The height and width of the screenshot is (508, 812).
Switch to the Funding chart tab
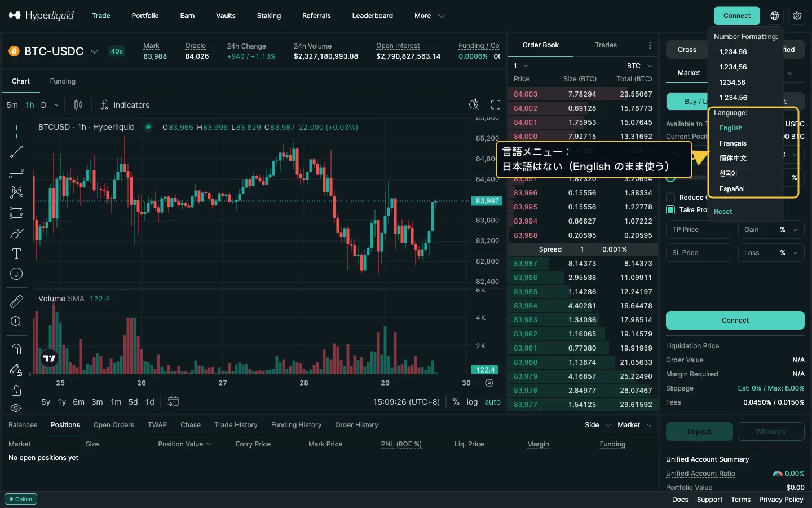click(x=63, y=81)
